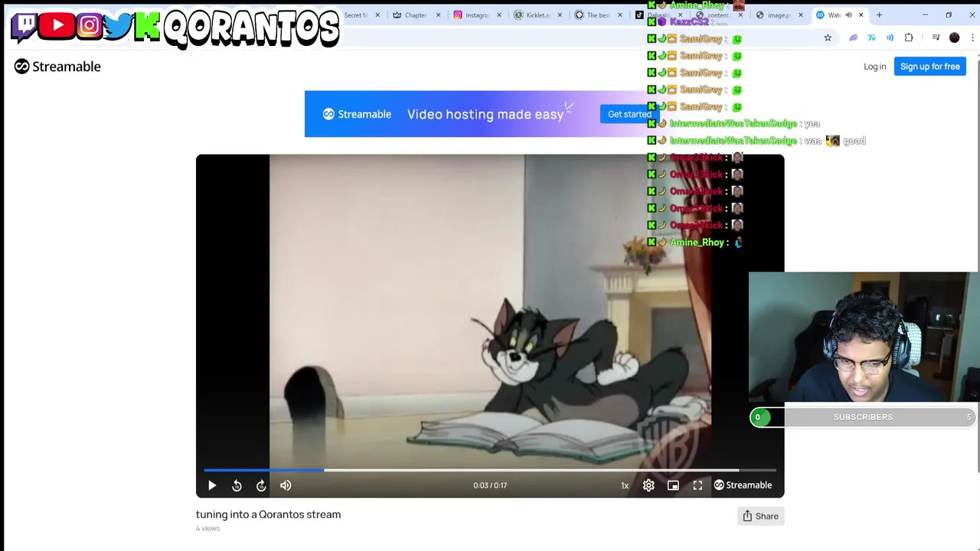This screenshot has height=551, width=980.
Task: Click the Twitter bird icon in overlay
Action: pyautogui.click(x=118, y=26)
